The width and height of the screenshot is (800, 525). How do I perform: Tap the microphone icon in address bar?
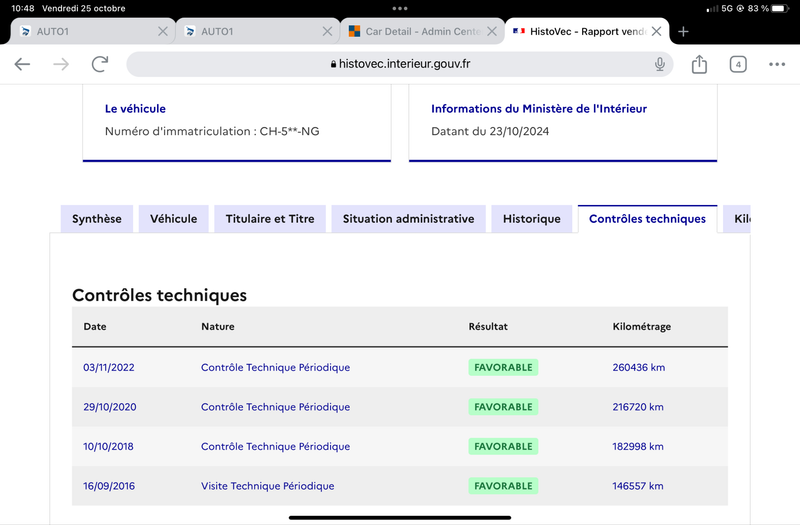660,64
